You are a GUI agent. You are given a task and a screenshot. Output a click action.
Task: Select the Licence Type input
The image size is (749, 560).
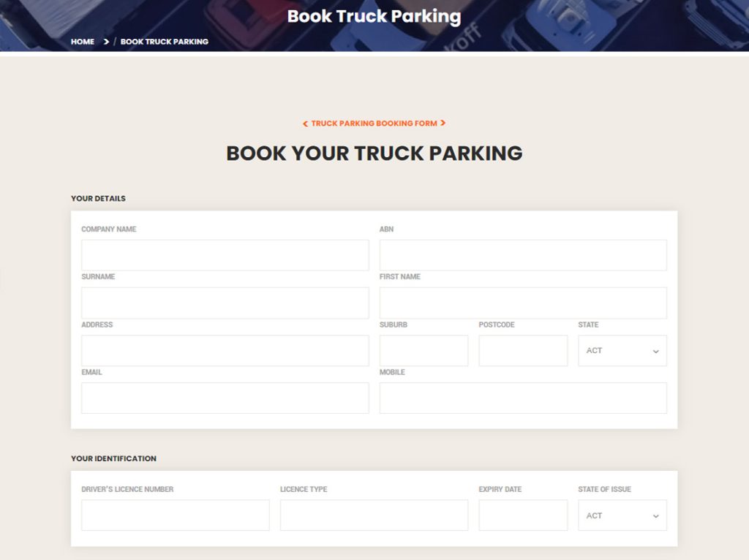(374, 515)
